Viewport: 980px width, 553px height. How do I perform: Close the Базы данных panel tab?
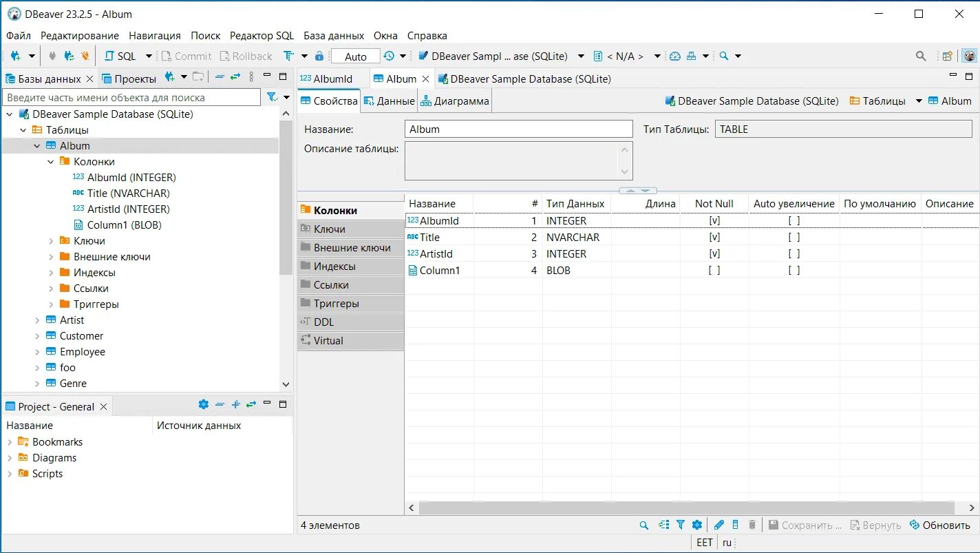(89, 79)
